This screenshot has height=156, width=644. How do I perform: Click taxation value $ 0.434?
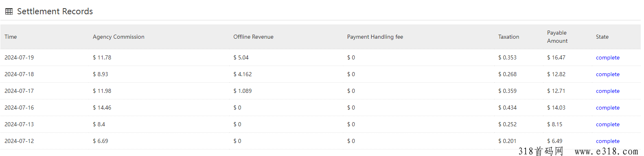point(507,108)
